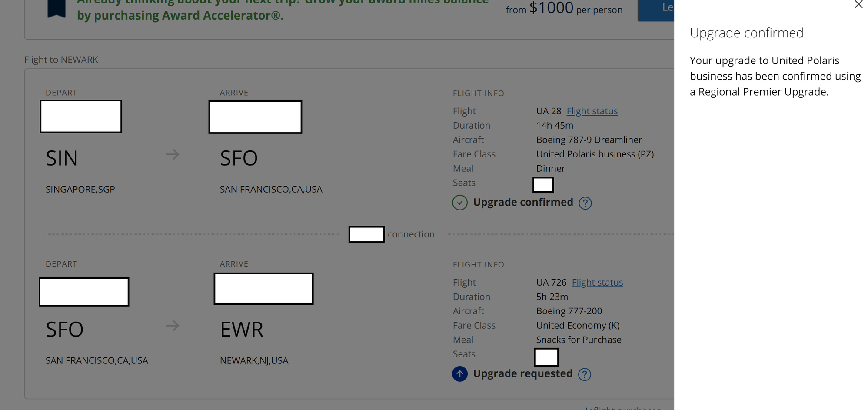The image size is (868, 410).
Task: Click the Upgrade confirmed label under UA 28
Action: pos(523,202)
